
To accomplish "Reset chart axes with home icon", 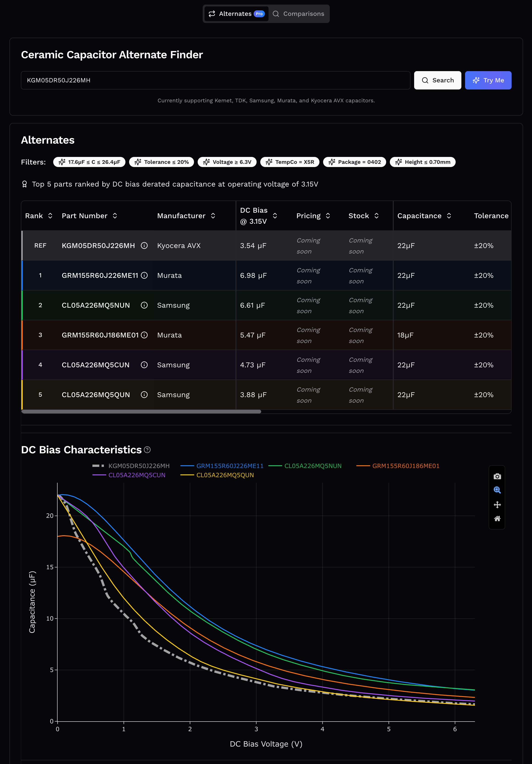I will (497, 519).
